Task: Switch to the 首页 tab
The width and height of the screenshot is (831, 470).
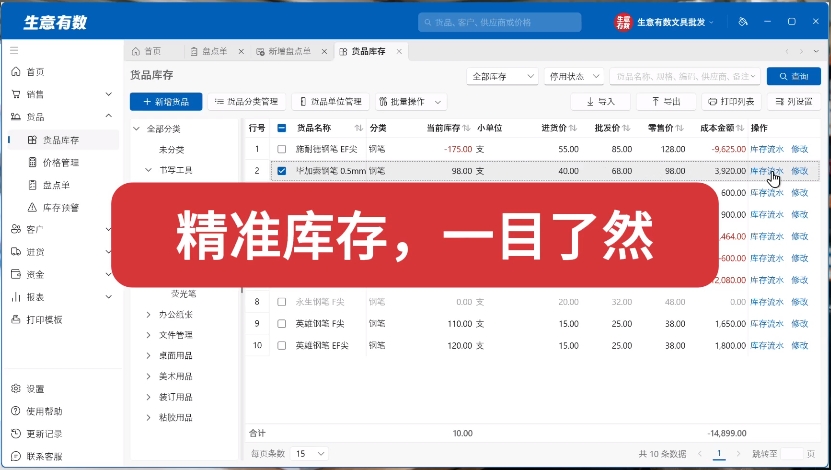Action: tap(147, 51)
